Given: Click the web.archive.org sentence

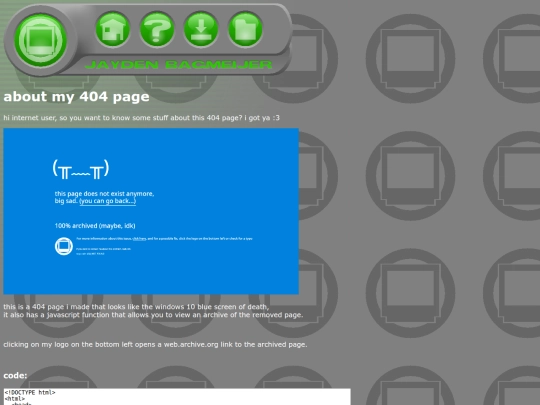Looking at the screenshot, I should (x=155, y=344).
